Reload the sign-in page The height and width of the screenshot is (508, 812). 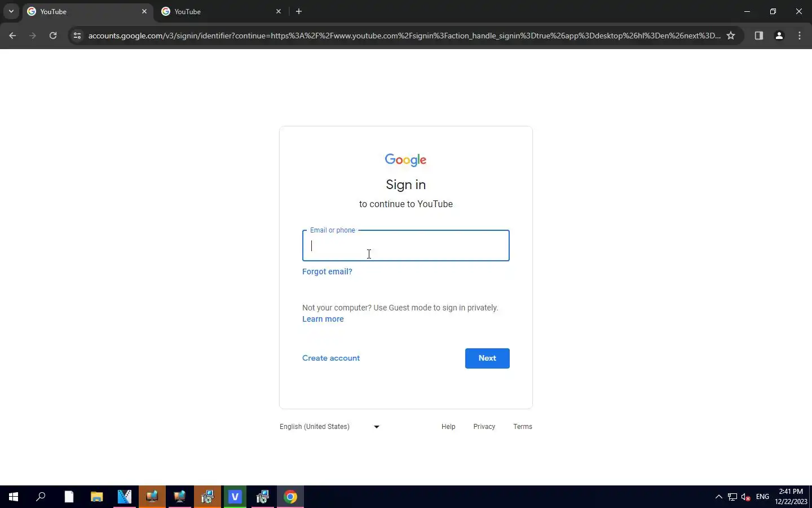coord(53,36)
